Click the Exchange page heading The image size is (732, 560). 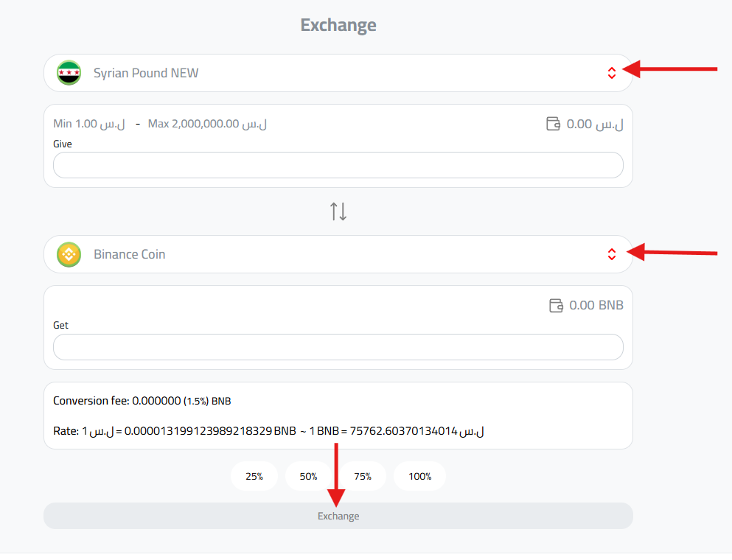tap(338, 24)
